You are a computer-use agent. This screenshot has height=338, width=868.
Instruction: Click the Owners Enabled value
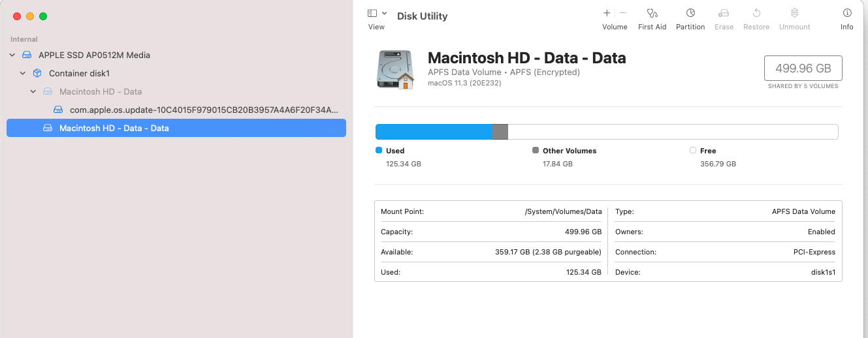coord(821,232)
